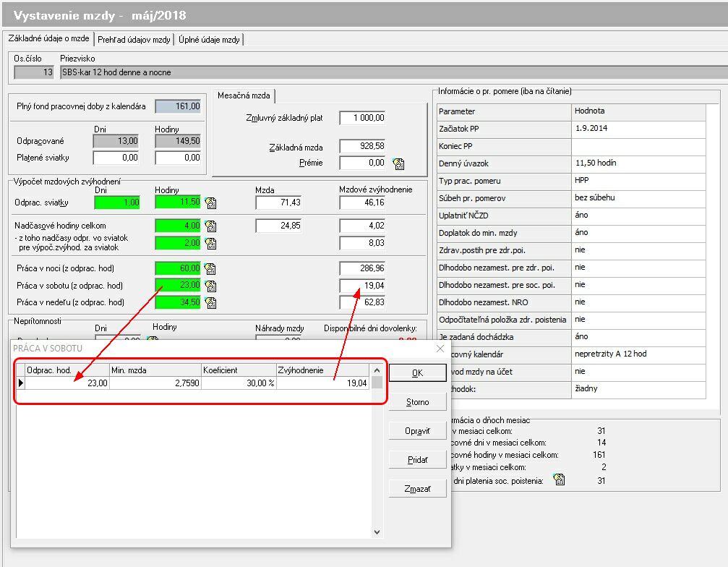Open detail icon for Práca v nedeľu
Image resolution: width=728 pixels, height=567 pixels.
pos(210,303)
